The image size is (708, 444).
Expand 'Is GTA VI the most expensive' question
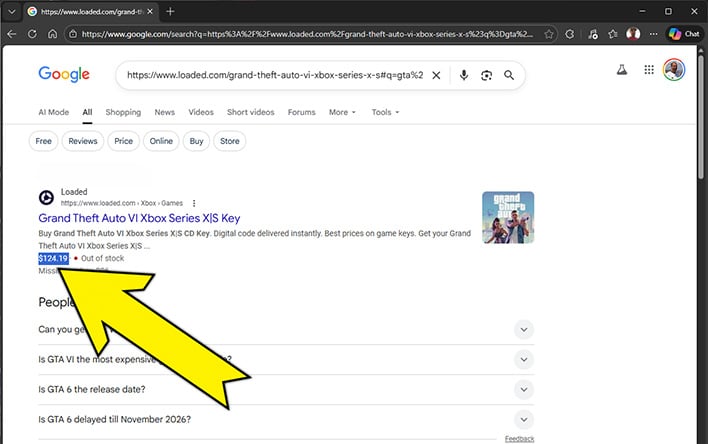[x=524, y=360]
